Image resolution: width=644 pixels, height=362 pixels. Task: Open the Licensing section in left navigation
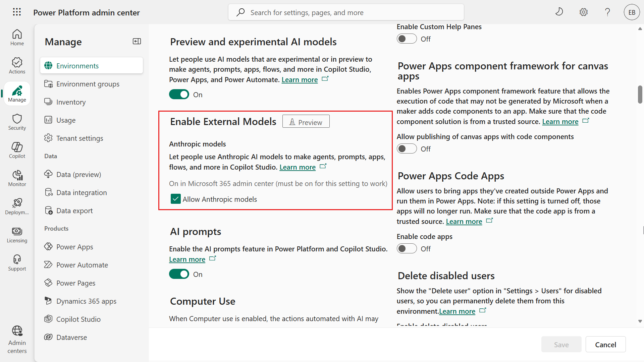pyautogui.click(x=17, y=235)
